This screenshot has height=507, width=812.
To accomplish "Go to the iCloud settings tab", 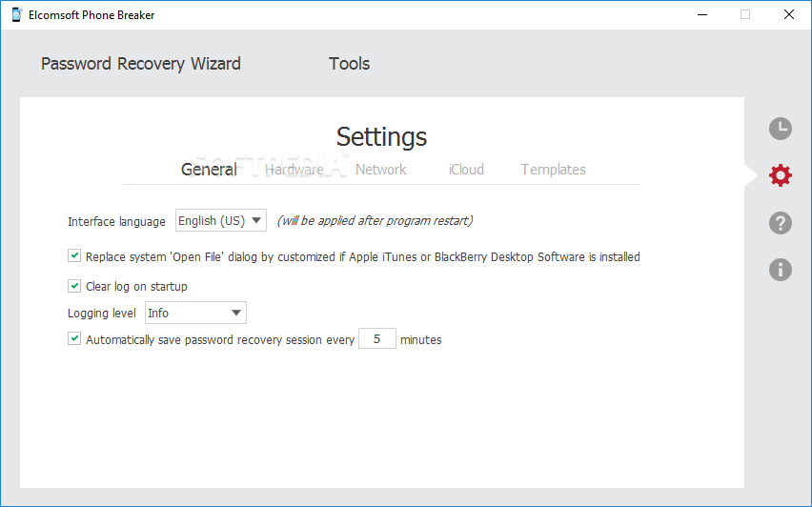I will pyautogui.click(x=466, y=170).
